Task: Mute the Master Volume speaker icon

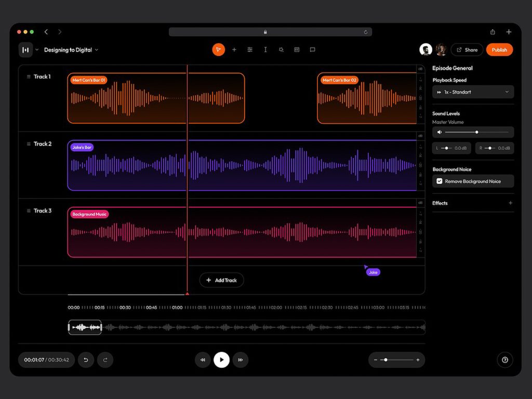Action: [x=439, y=132]
